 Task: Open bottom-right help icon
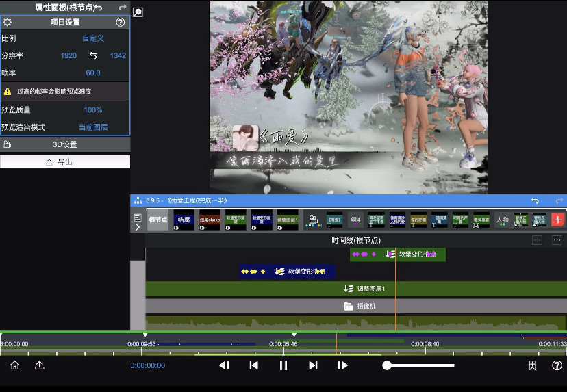coord(557,365)
